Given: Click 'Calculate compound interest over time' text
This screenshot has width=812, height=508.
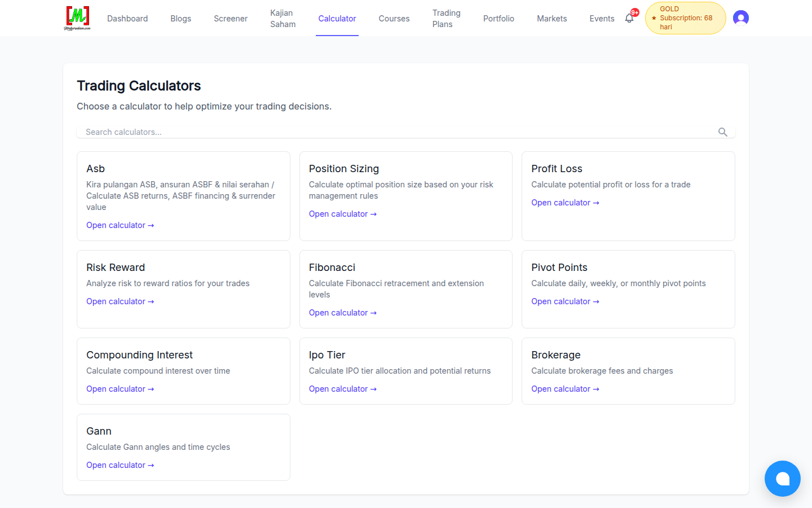Looking at the screenshot, I should [x=158, y=371].
